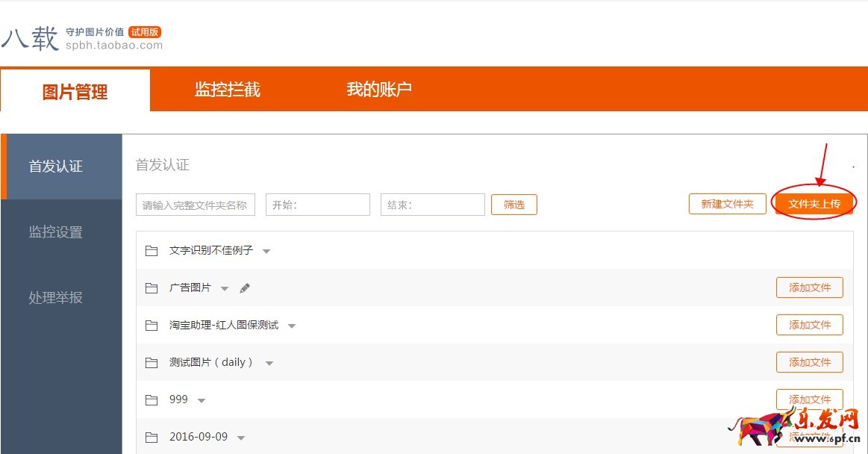Click folder icon beside 测试图片（daily）
868x454 pixels.
151,363
